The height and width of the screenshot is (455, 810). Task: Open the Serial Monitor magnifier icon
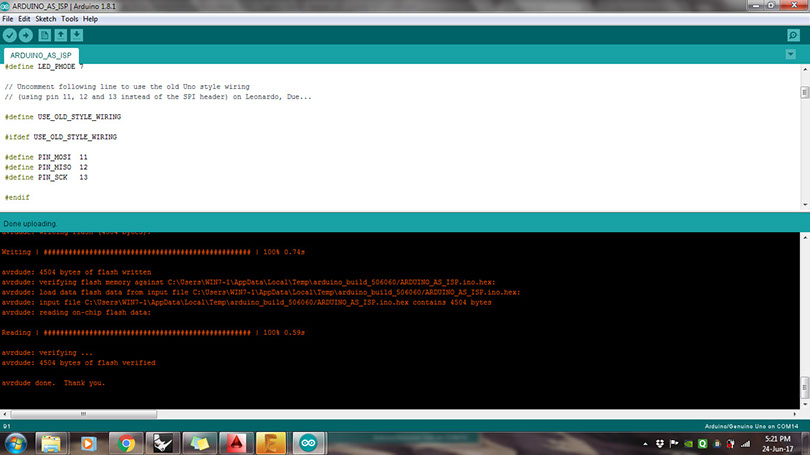click(x=793, y=35)
